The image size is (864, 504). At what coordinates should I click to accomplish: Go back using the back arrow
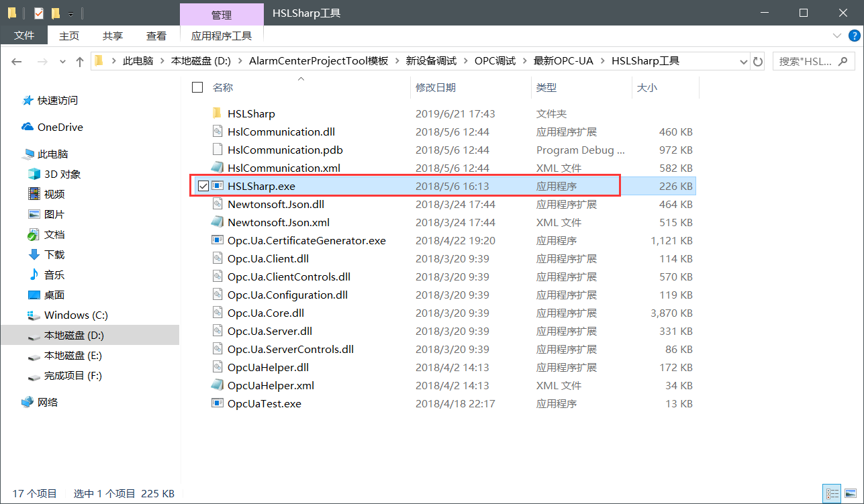coord(17,61)
